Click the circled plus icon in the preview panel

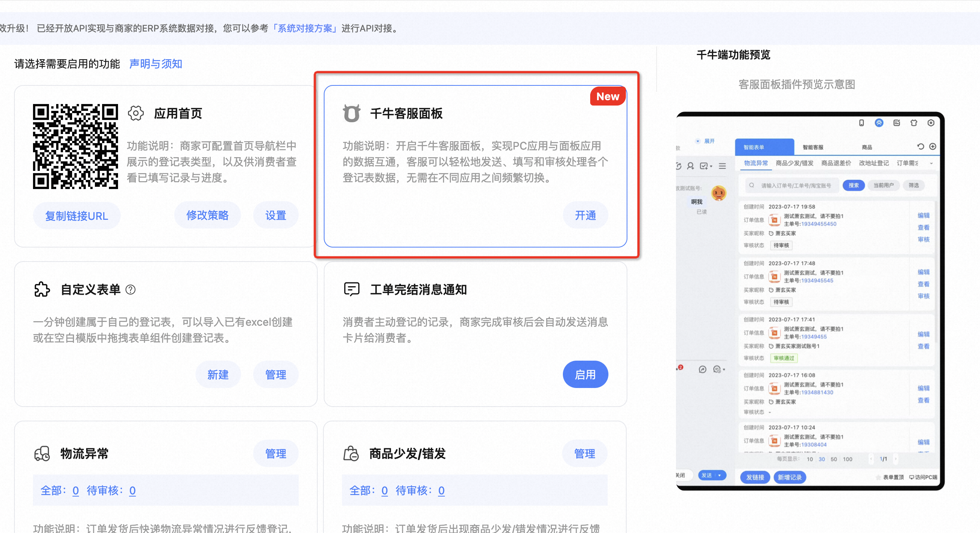click(x=933, y=147)
